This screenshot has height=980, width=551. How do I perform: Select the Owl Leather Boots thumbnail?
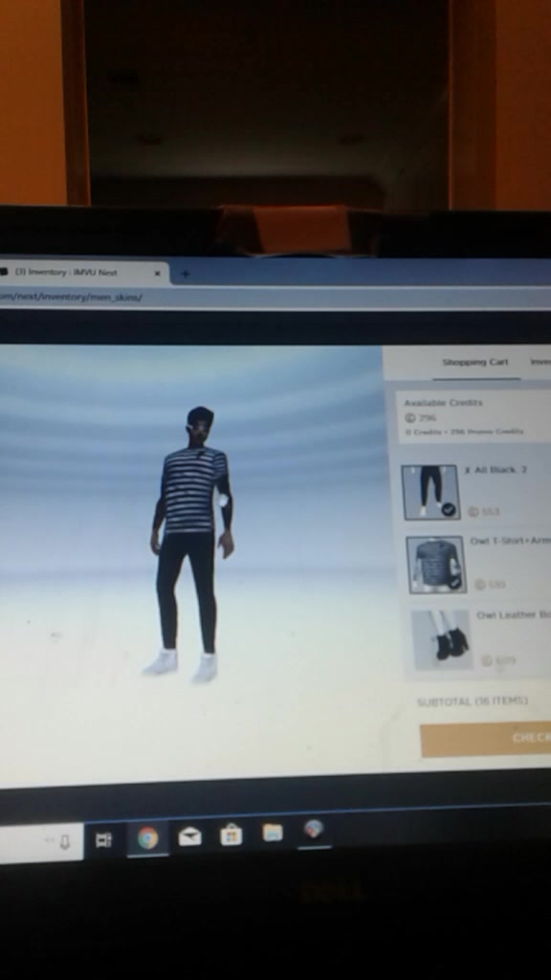tap(441, 640)
